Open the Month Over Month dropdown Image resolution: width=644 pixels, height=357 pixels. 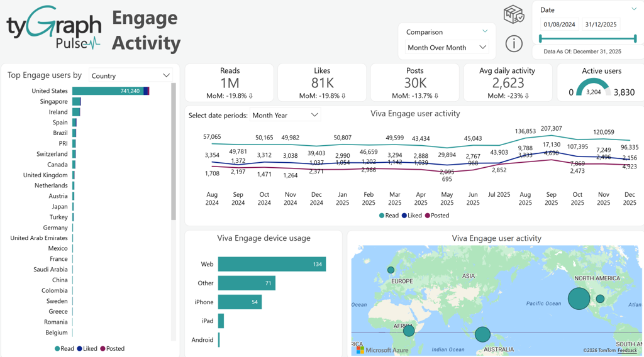447,48
